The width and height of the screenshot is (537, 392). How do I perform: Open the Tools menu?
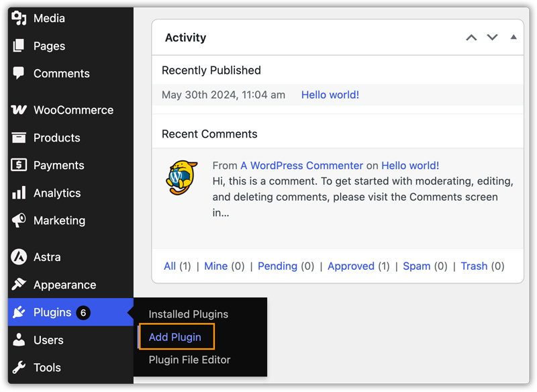70,367
